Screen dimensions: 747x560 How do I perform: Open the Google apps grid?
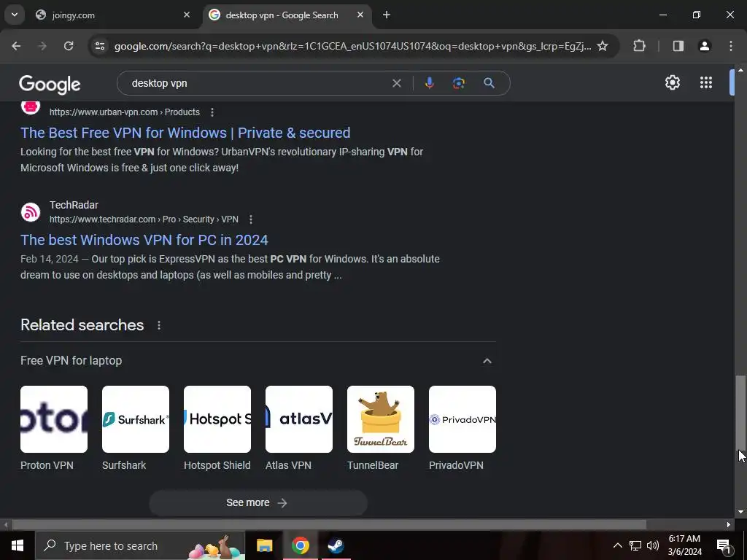(x=706, y=82)
